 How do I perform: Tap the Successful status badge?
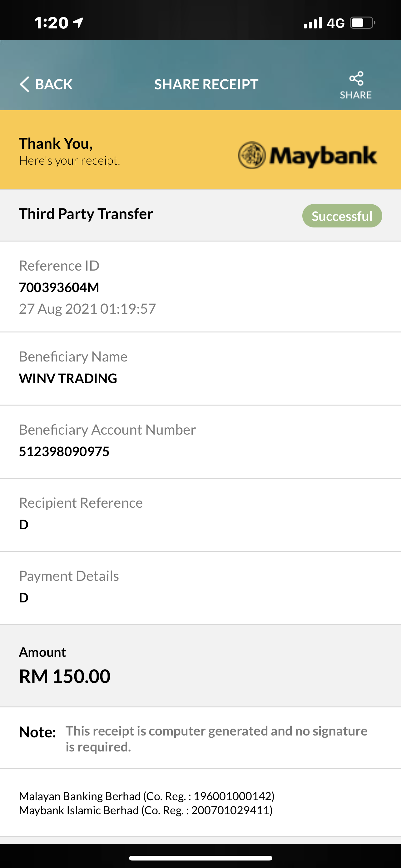[342, 216]
